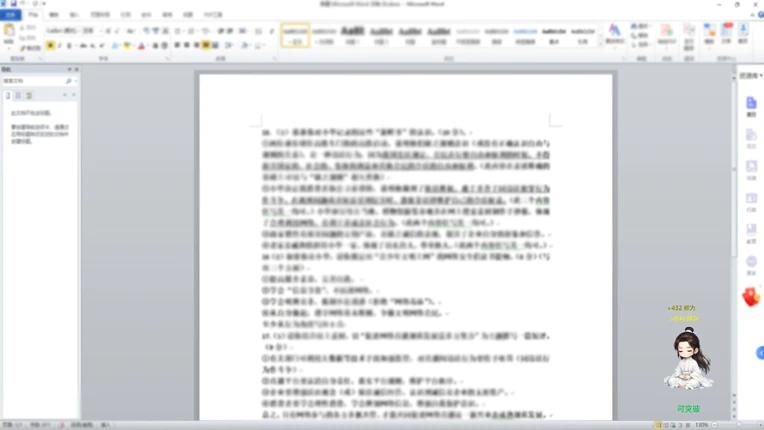Viewport: 764px width, 430px height.
Task: Click into the Navigation pane search field
Action: click(33, 81)
